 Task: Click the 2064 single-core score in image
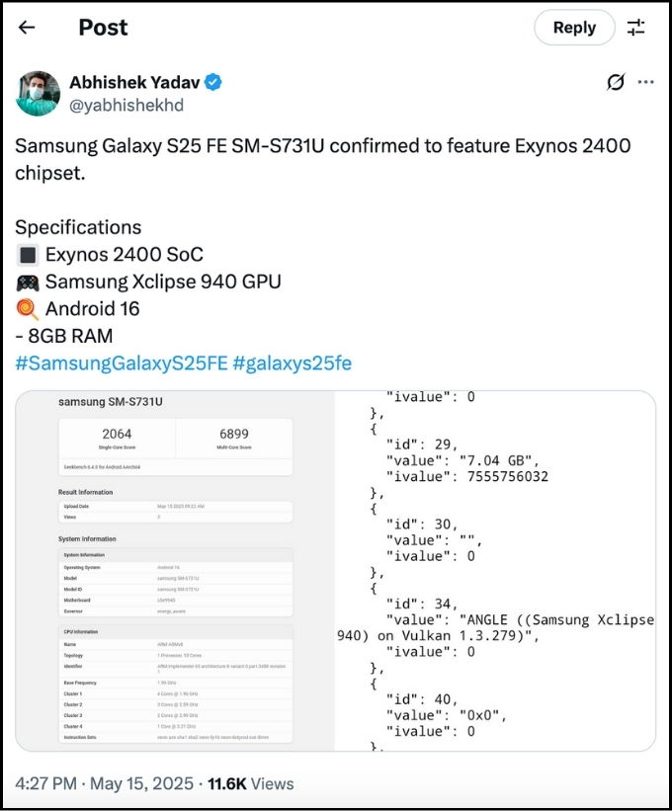pos(117,434)
